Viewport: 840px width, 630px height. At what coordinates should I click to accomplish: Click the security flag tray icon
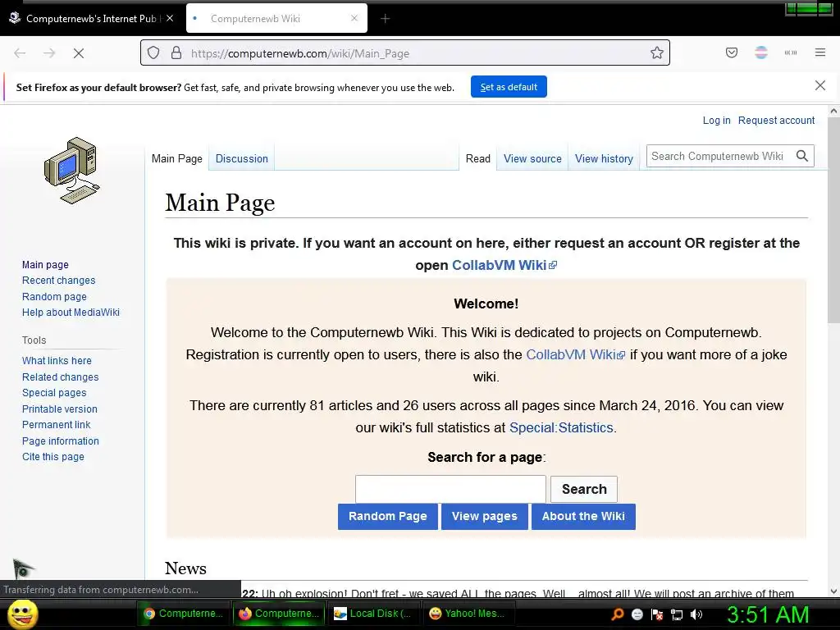tap(657, 614)
